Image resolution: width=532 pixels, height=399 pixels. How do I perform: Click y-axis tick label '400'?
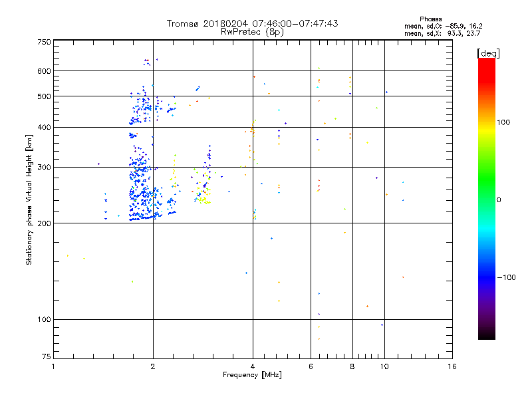(44, 128)
